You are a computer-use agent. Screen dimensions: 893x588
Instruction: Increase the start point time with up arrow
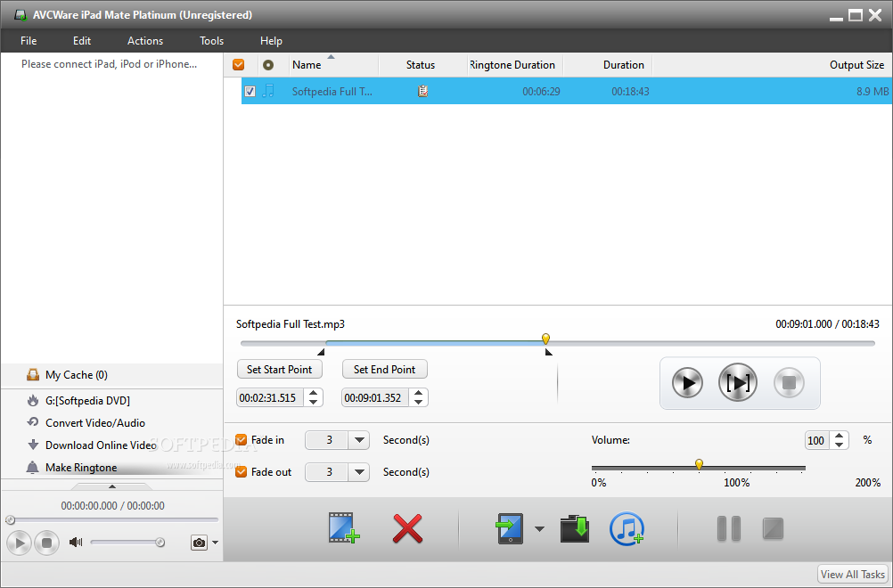coord(313,393)
